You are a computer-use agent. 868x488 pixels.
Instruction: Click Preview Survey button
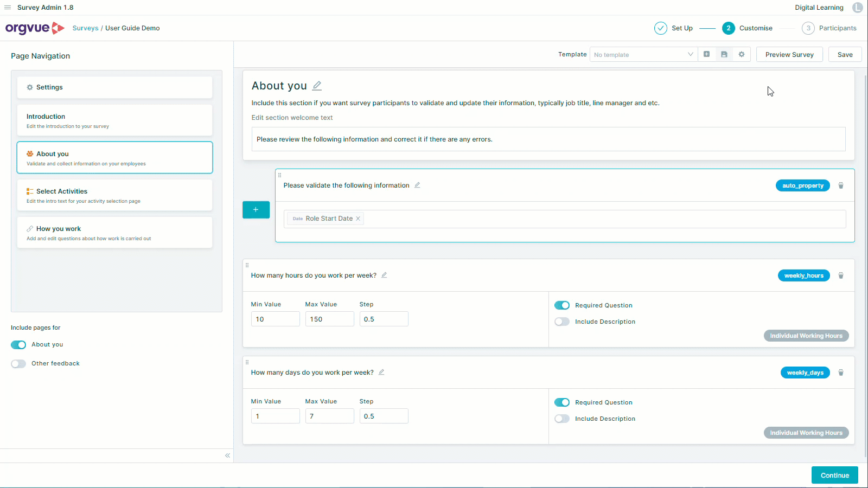789,54
